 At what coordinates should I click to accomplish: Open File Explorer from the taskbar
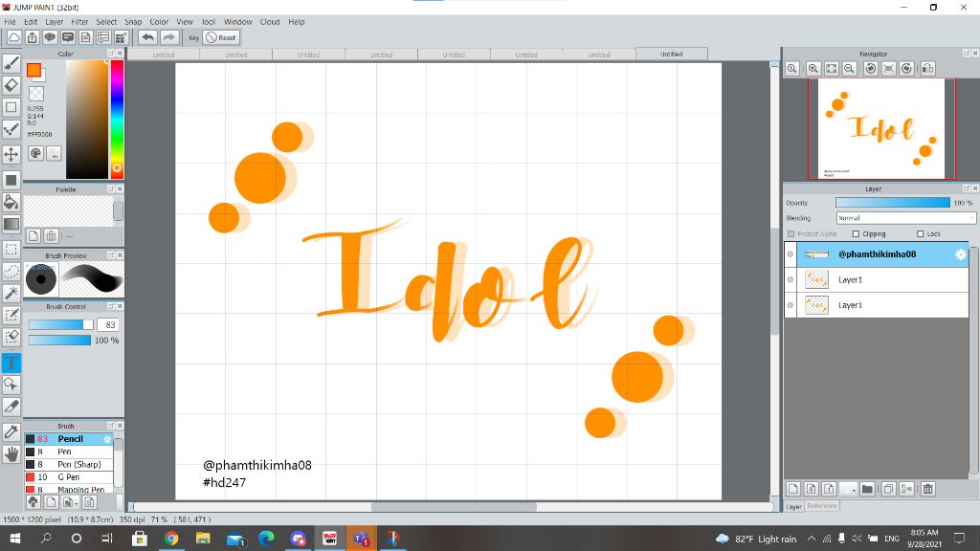[203, 539]
